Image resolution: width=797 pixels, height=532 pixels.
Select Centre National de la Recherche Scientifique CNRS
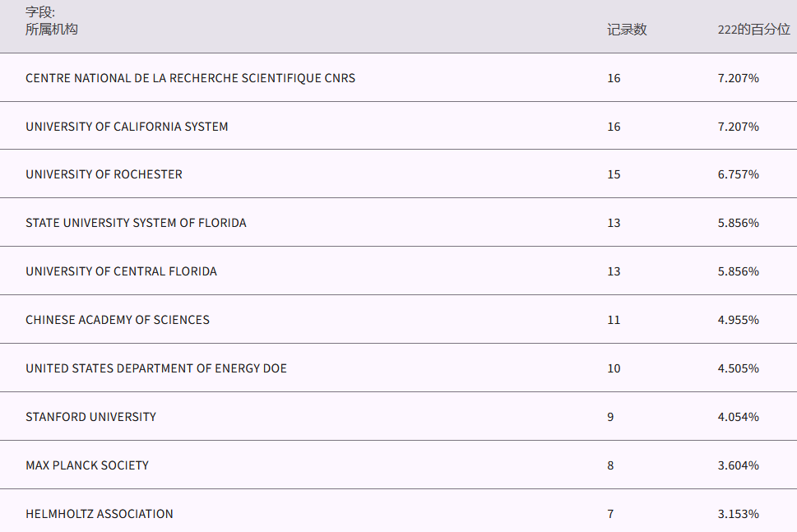(190, 78)
